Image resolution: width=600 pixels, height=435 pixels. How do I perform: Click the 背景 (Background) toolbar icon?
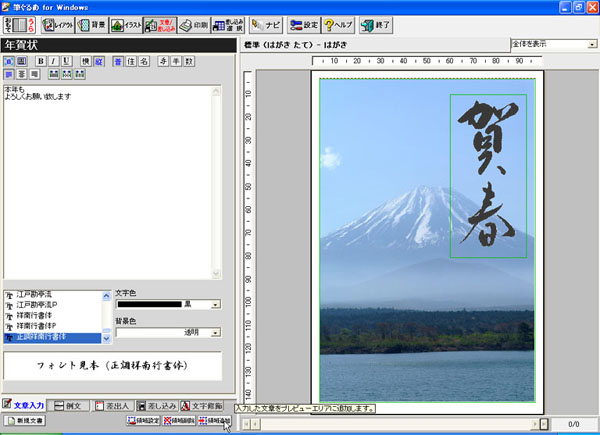(x=90, y=25)
